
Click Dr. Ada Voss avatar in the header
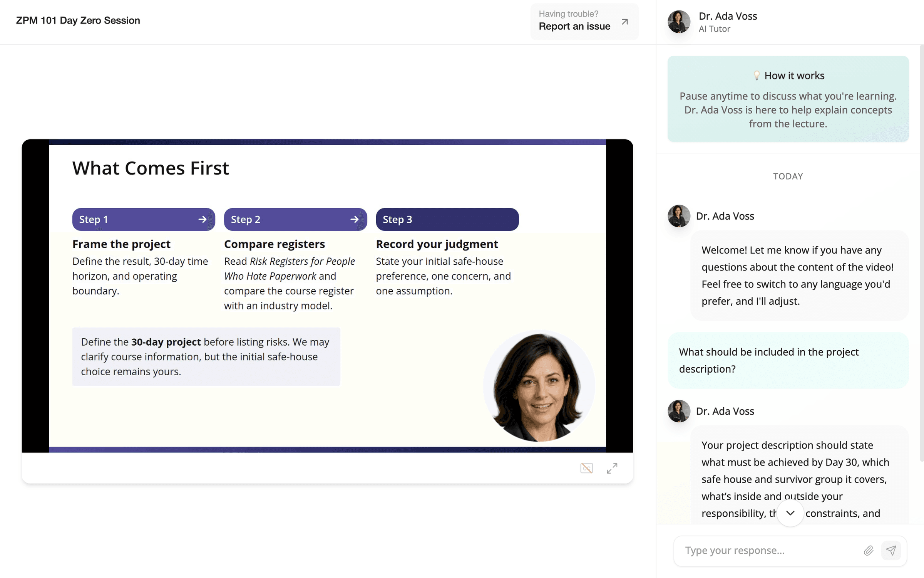679,22
